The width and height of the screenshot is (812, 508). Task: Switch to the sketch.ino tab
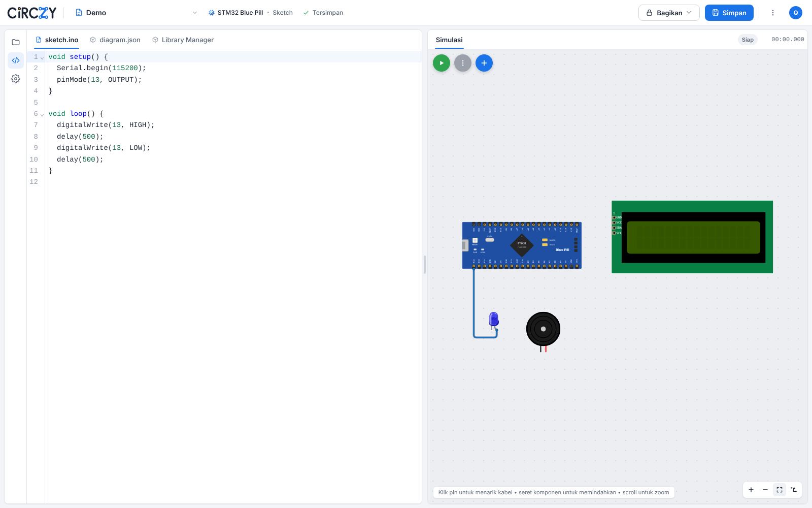[x=57, y=40]
